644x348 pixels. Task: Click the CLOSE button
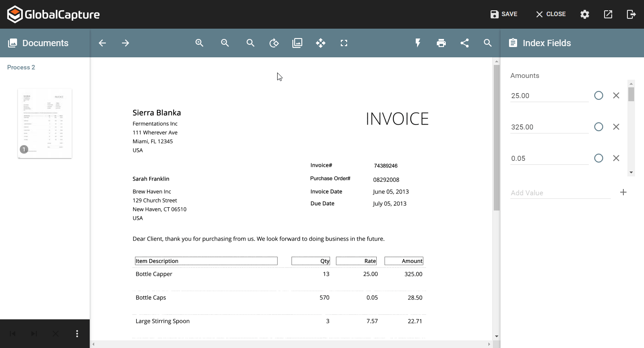coord(551,14)
